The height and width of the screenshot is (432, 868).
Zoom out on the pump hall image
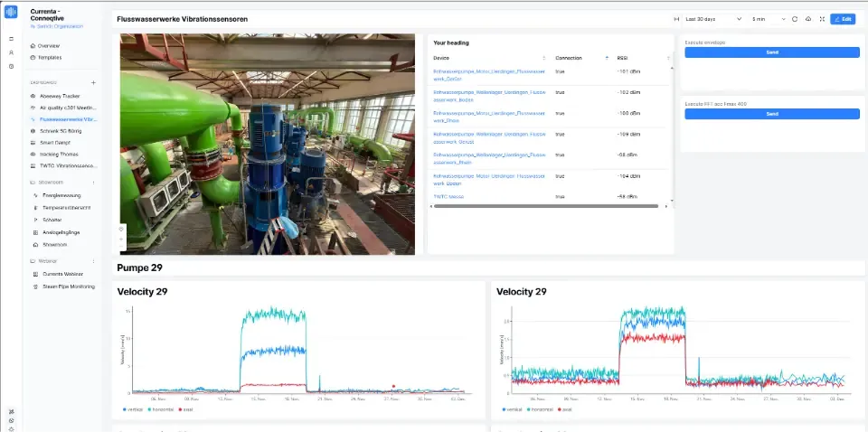122,248
